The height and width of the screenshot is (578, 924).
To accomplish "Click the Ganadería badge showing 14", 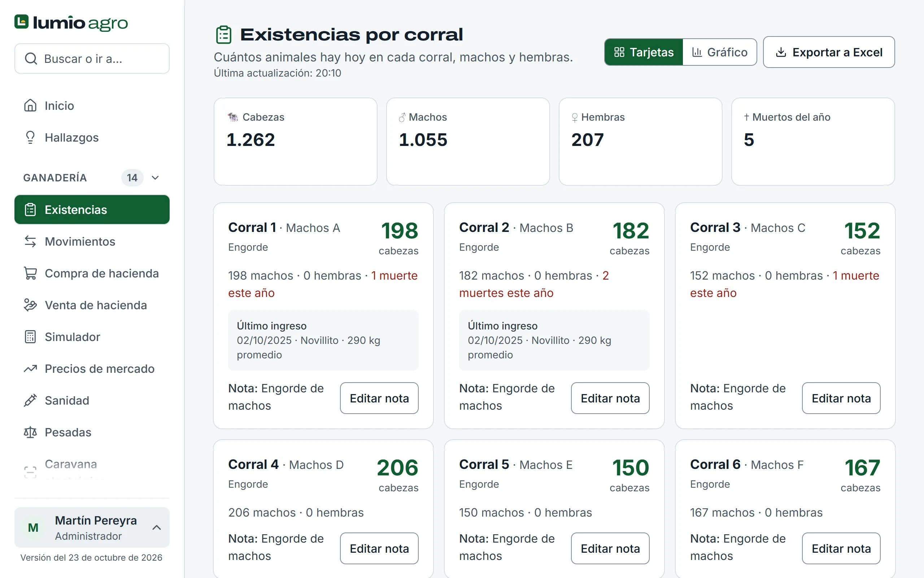I will coord(132,178).
